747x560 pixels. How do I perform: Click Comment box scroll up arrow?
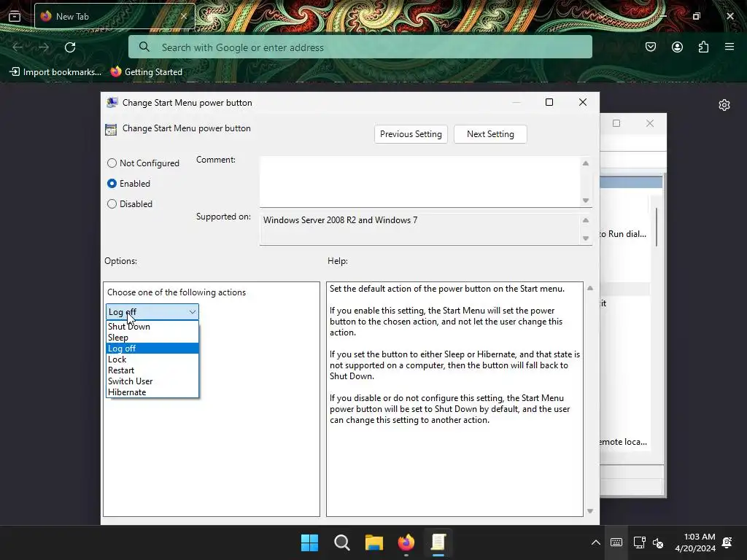tap(586, 163)
